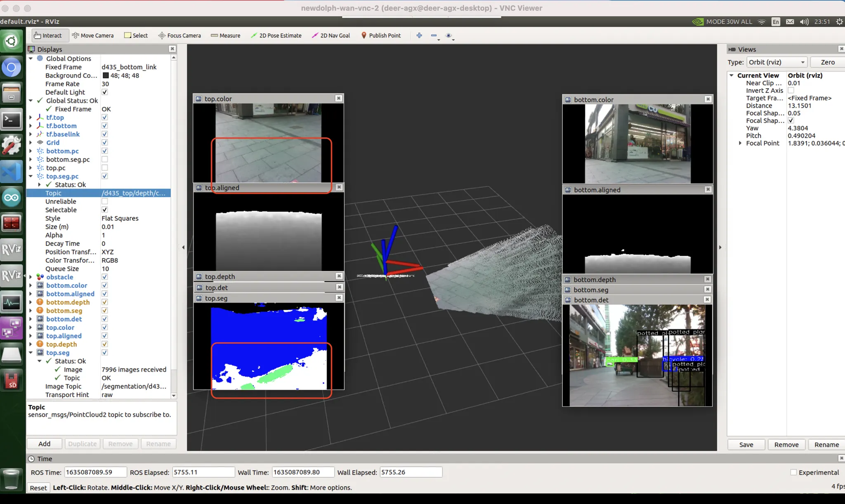Click the Focus Camera tool
Image resolution: width=845 pixels, height=504 pixels.
click(x=179, y=35)
